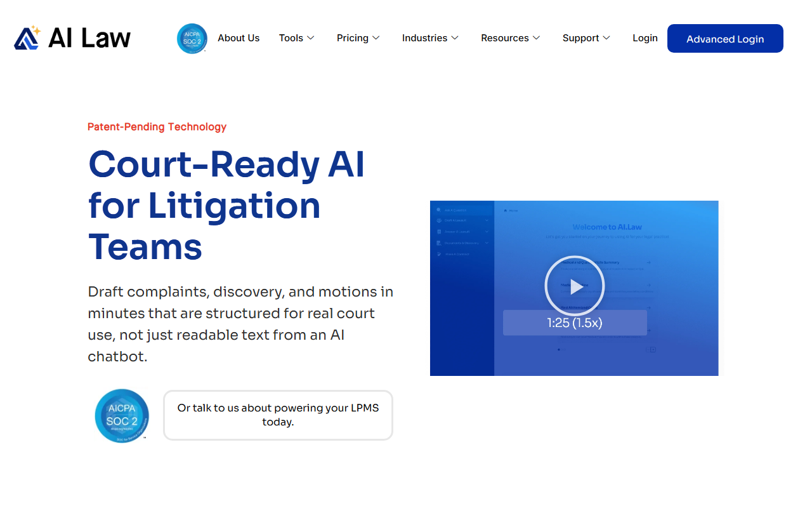
Task: Click the Advanced Login button
Action: 725,39
